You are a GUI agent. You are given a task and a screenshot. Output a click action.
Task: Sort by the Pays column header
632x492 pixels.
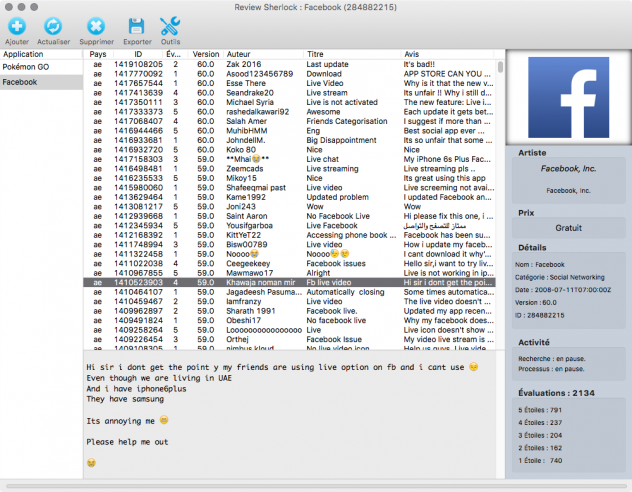[98, 54]
